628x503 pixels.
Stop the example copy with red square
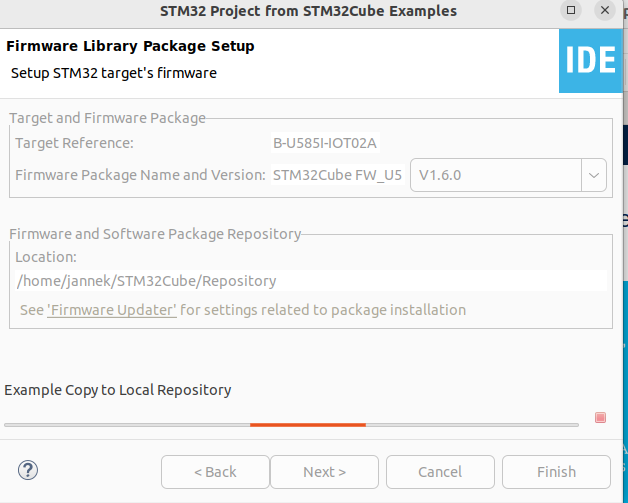click(600, 418)
